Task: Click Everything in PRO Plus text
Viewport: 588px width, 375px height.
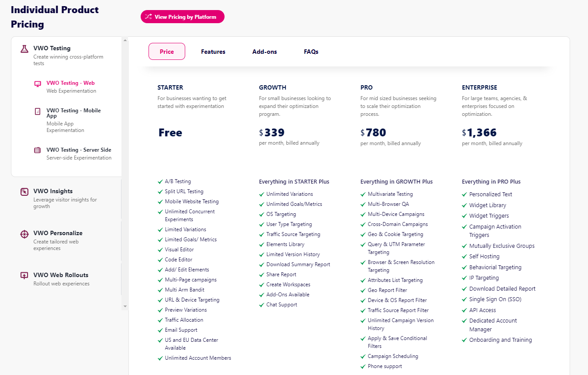Action: pos(491,181)
